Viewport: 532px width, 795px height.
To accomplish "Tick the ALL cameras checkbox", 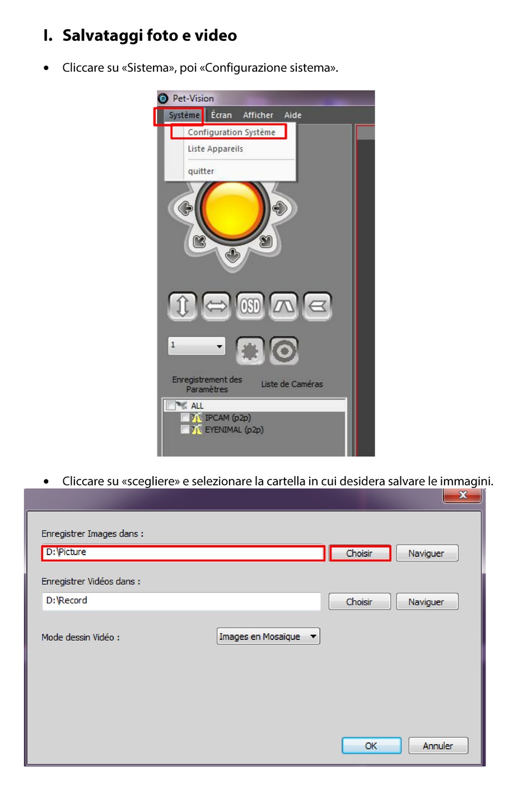I will [x=170, y=406].
